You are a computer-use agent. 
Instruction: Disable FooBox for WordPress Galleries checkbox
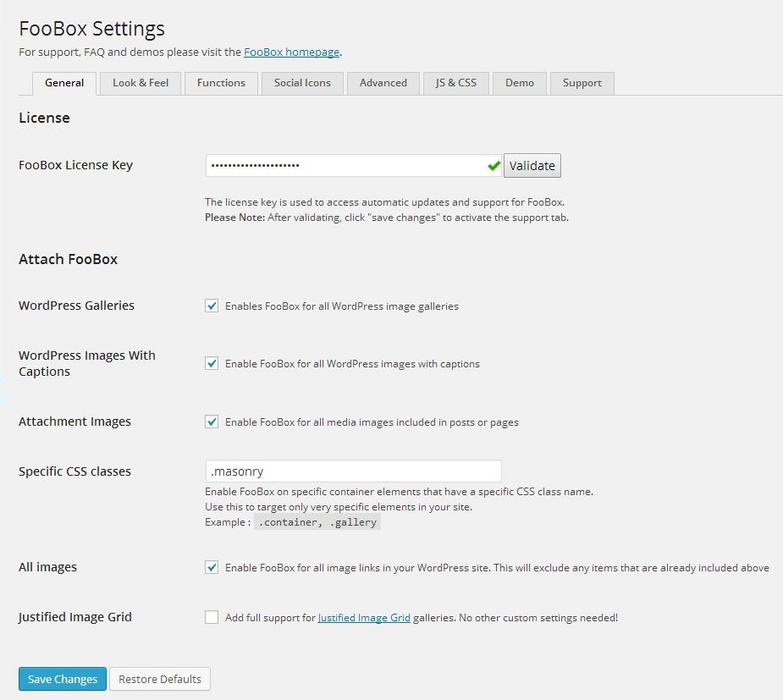pyautogui.click(x=212, y=306)
